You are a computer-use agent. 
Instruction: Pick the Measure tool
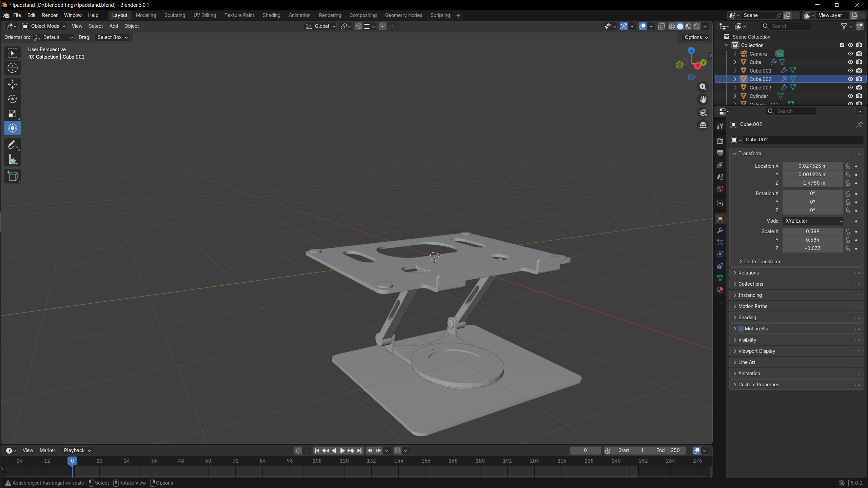[13, 160]
